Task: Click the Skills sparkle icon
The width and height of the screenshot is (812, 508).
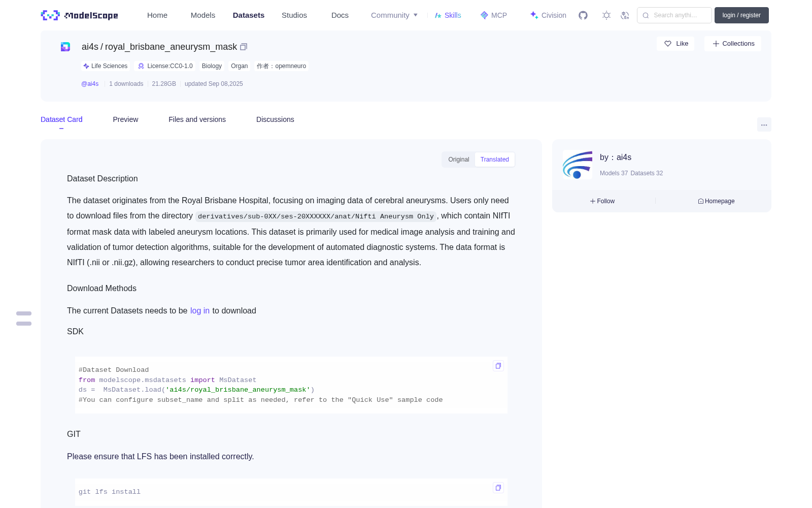Action: 438,15
